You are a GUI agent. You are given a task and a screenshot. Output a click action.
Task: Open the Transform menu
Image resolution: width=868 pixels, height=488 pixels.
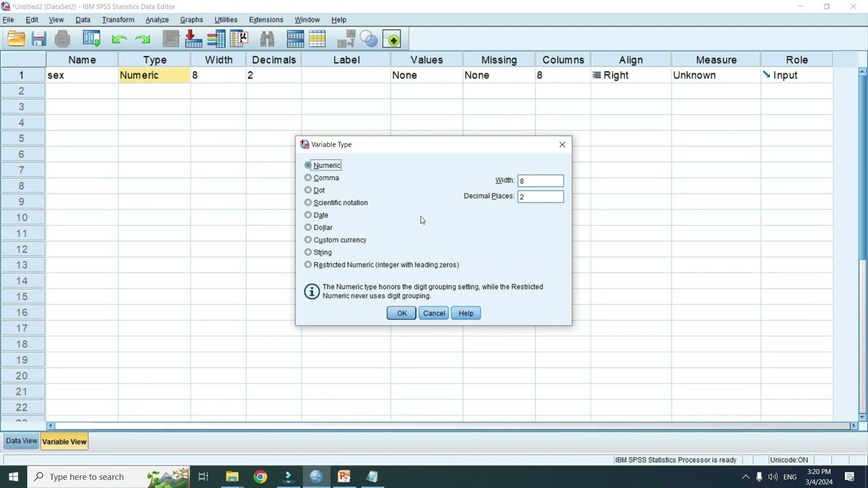pos(118,20)
